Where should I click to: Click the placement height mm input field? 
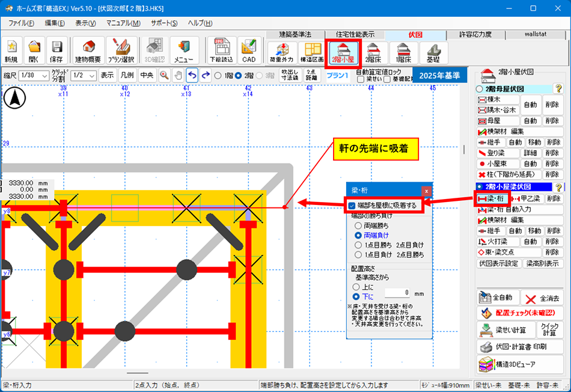tap(397, 293)
